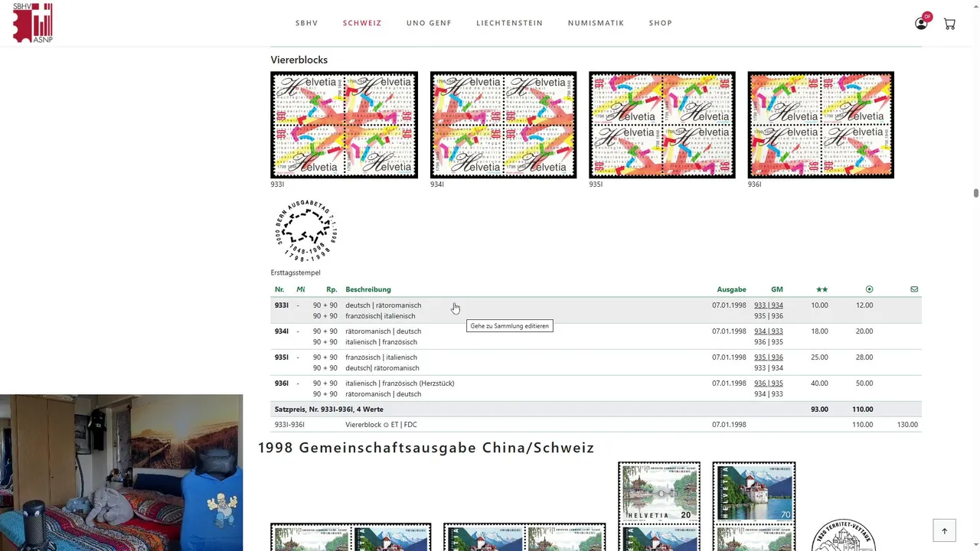Click the 'Satzpreis, Nr. 933I-936I, 4 Werte' row
Screen dimensions: 980x551
click(596, 409)
